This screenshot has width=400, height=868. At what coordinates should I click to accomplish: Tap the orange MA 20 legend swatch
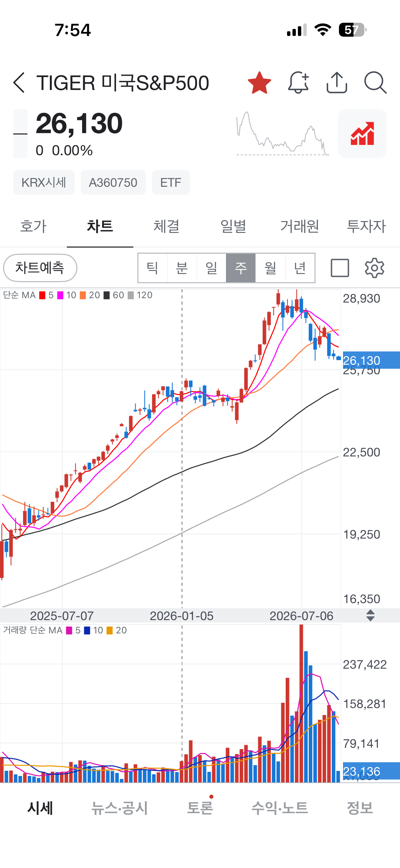pos(83,295)
